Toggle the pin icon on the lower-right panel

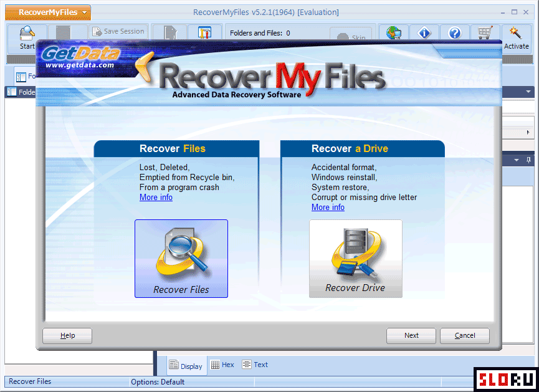528,160
